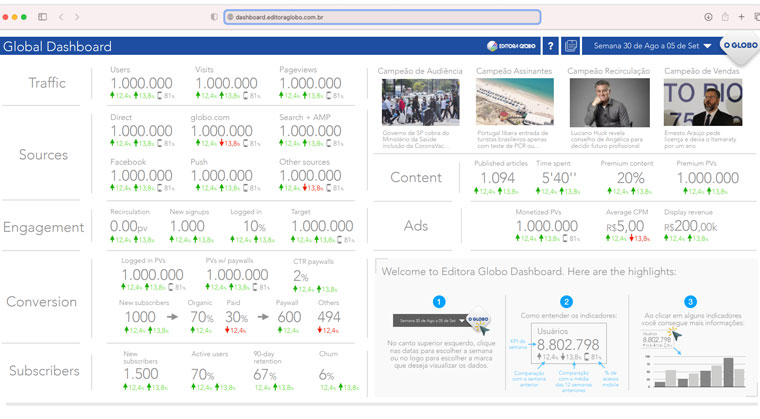Click the Visits value under Traffic
This screenshot has height=419, width=760.
226,83
